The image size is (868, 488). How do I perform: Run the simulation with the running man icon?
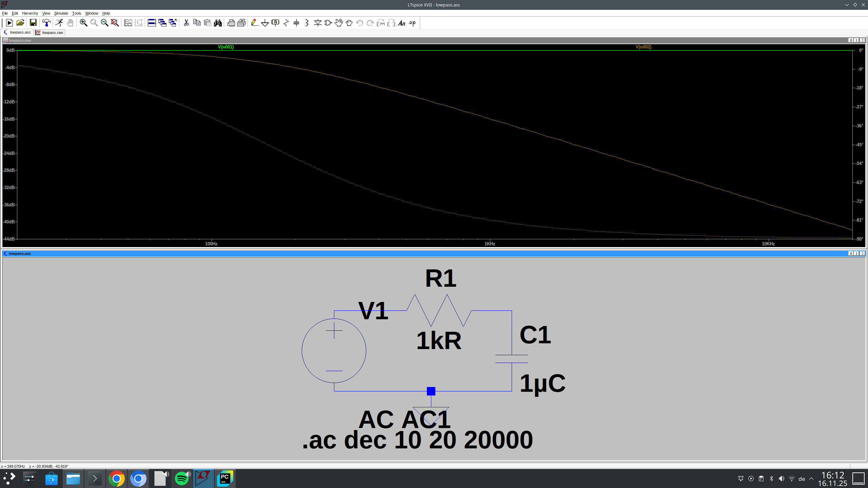[59, 23]
